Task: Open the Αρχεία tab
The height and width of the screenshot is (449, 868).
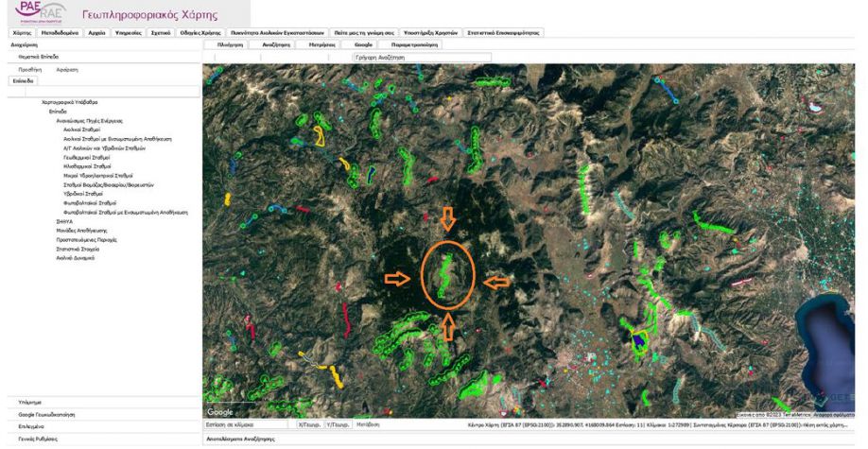Action: click(x=96, y=33)
